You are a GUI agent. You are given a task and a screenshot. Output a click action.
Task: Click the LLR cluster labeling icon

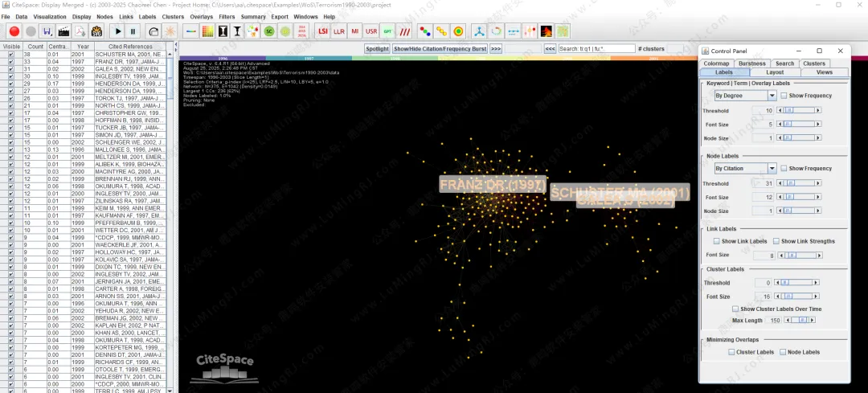(339, 31)
